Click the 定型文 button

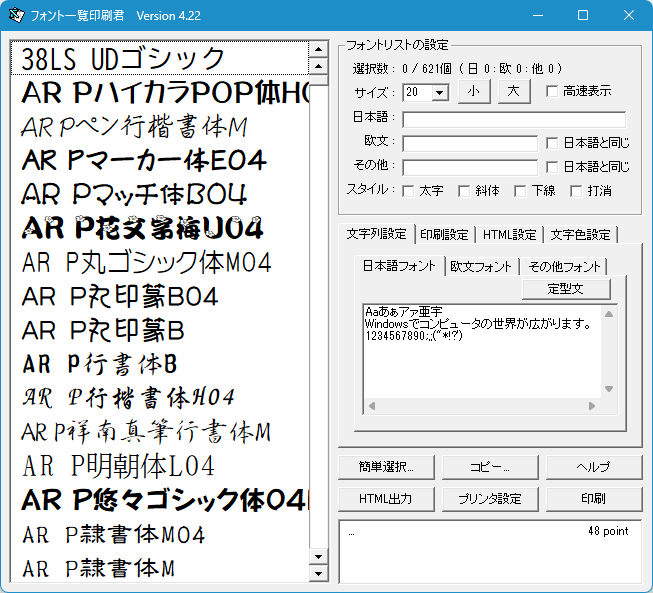coord(566,289)
